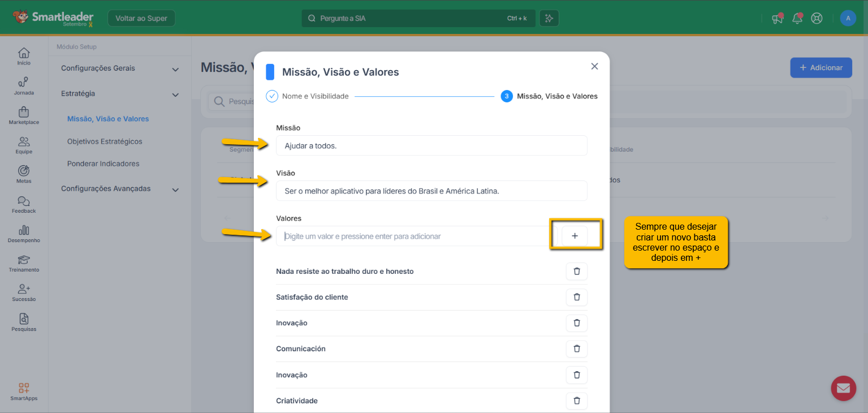Screen dimensions: 868x413
Task: Open the Metas target icon
Action: [24, 174]
